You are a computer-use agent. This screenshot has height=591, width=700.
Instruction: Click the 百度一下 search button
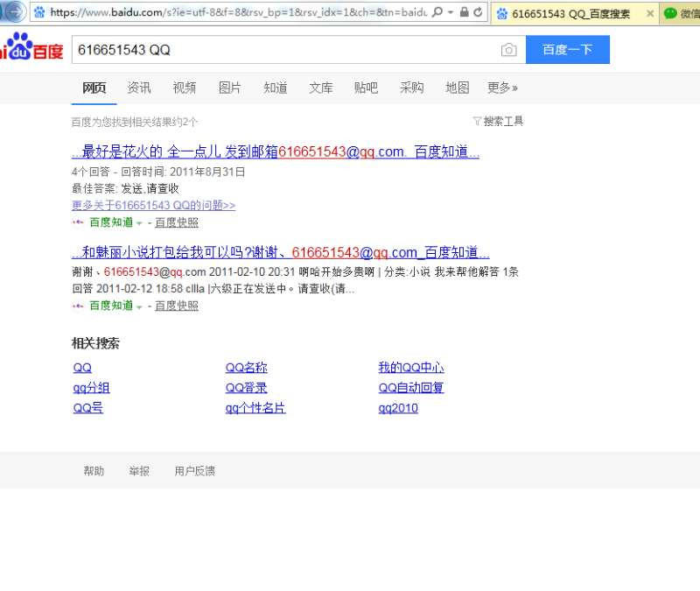click(x=567, y=50)
